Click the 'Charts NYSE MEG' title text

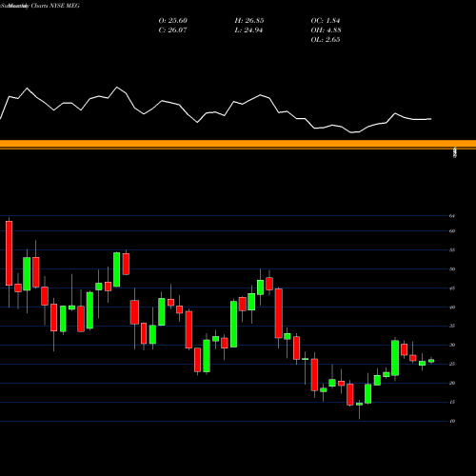tap(55, 6)
